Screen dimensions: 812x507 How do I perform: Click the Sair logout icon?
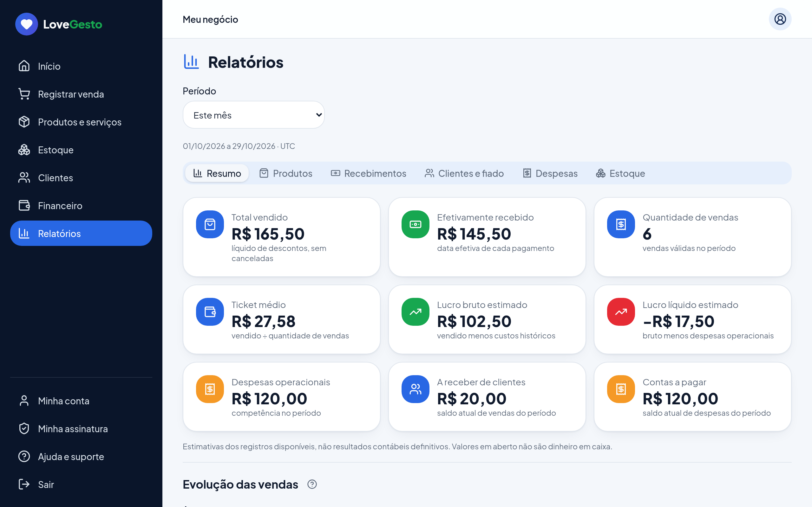point(24,484)
